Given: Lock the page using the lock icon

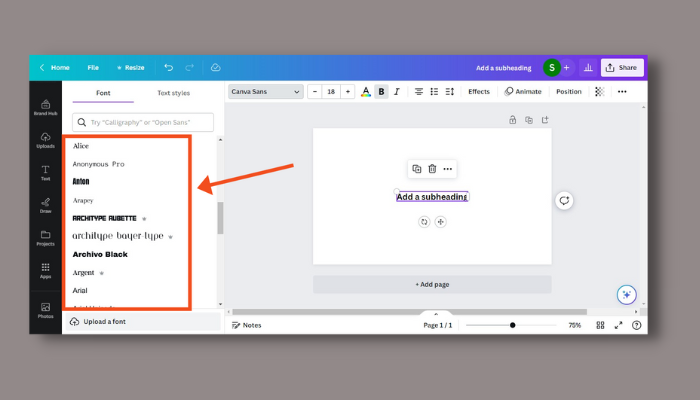Looking at the screenshot, I should click(512, 120).
